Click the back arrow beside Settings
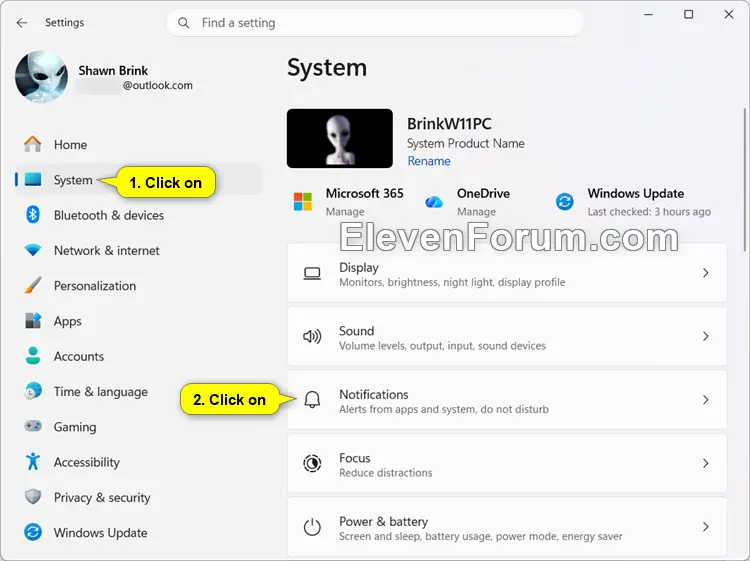 click(22, 22)
